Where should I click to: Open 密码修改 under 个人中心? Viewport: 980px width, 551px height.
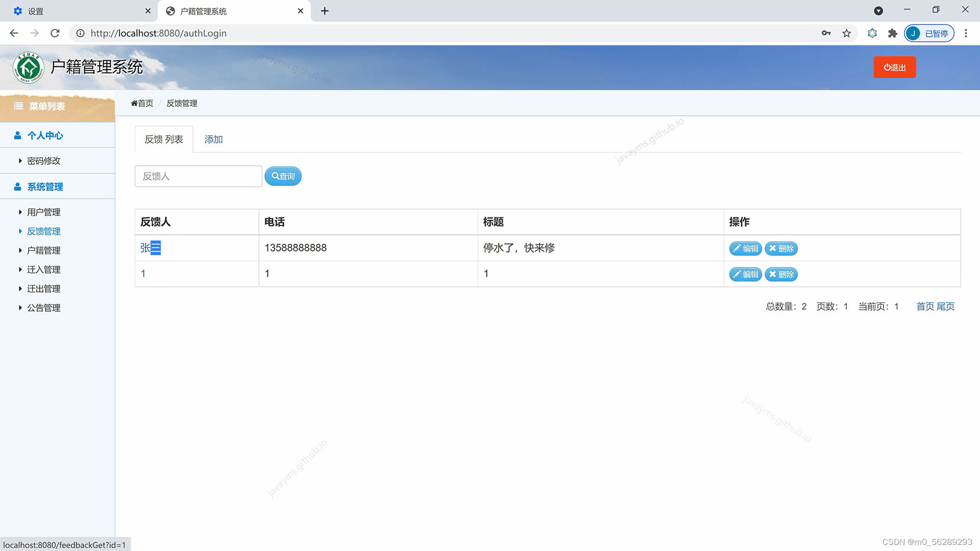click(x=43, y=161)
